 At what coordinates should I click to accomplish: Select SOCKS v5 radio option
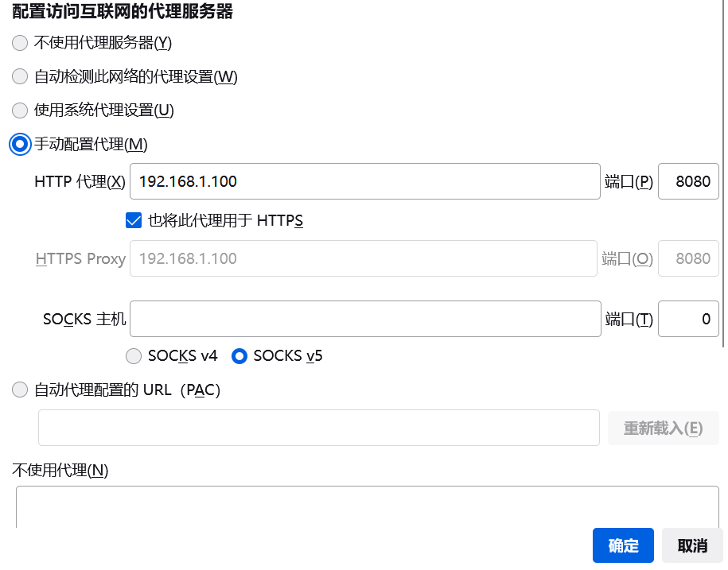pos(239,355)
